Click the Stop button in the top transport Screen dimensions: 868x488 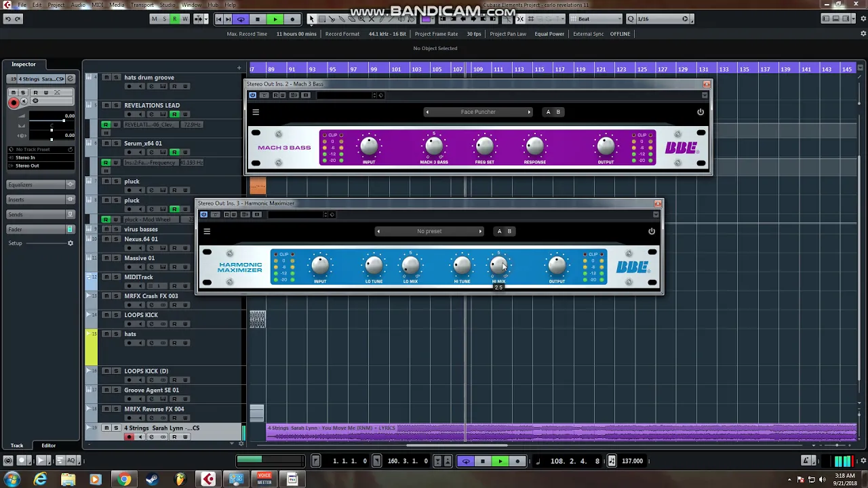click(258, 19)
